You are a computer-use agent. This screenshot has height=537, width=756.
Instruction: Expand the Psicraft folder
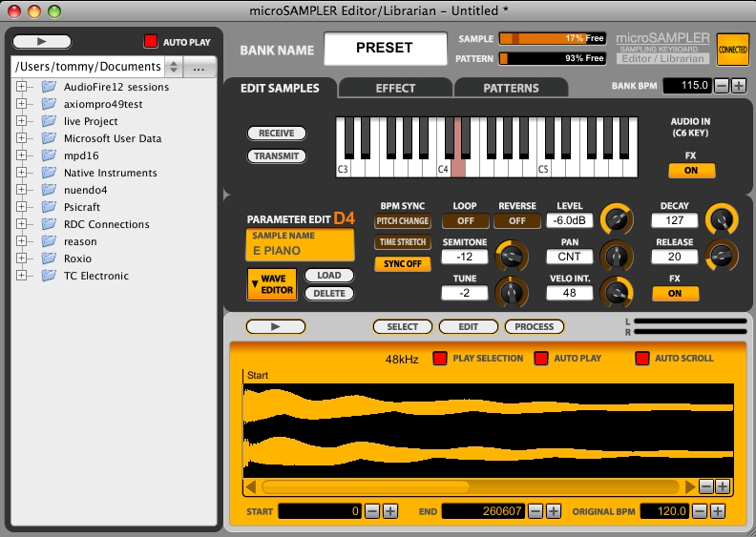21,207
